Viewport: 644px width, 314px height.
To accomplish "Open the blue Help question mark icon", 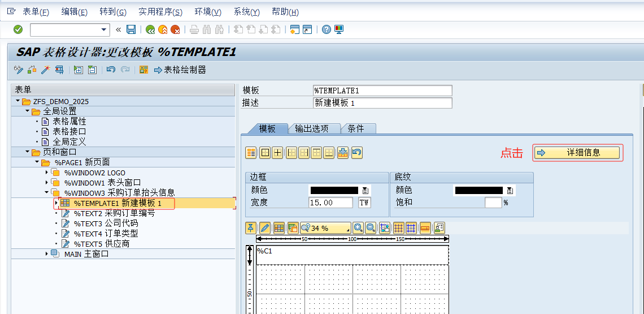I will coord(327,29).
